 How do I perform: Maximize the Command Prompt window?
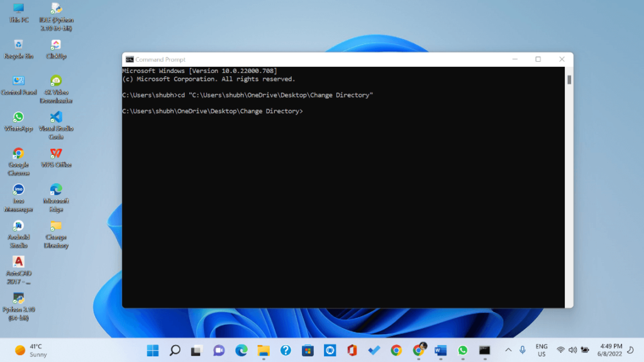point(538,59)
